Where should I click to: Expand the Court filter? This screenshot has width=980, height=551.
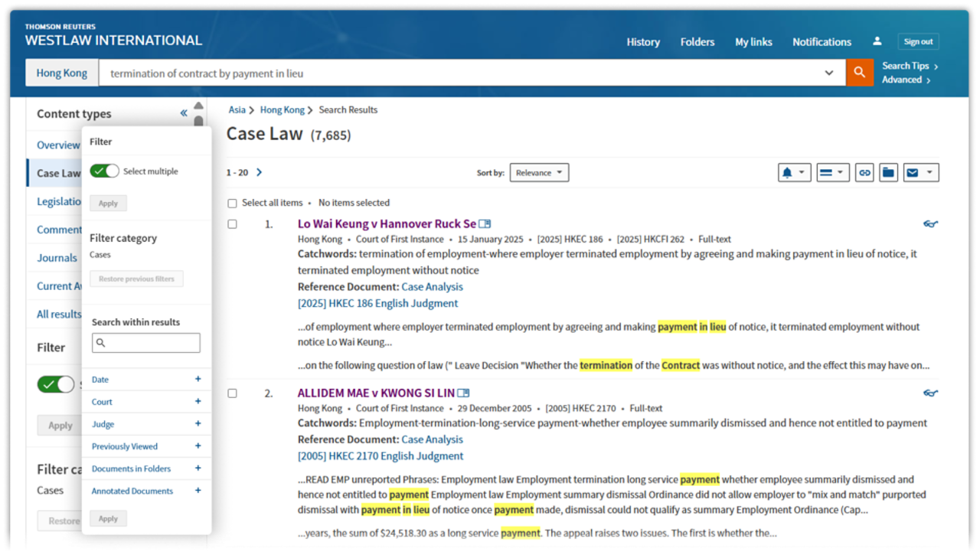point(198,402)
